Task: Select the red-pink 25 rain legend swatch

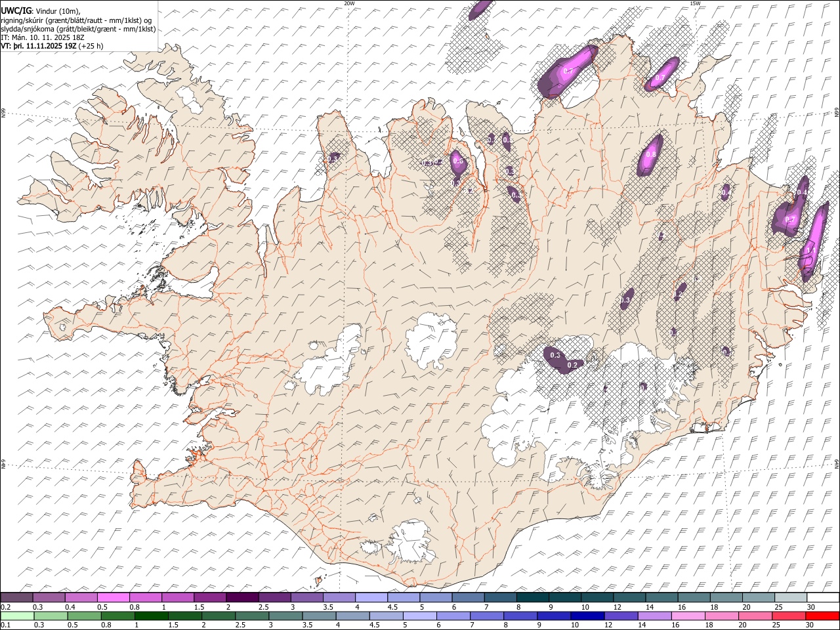Action: pyautogui.click(x=788, y=616)
